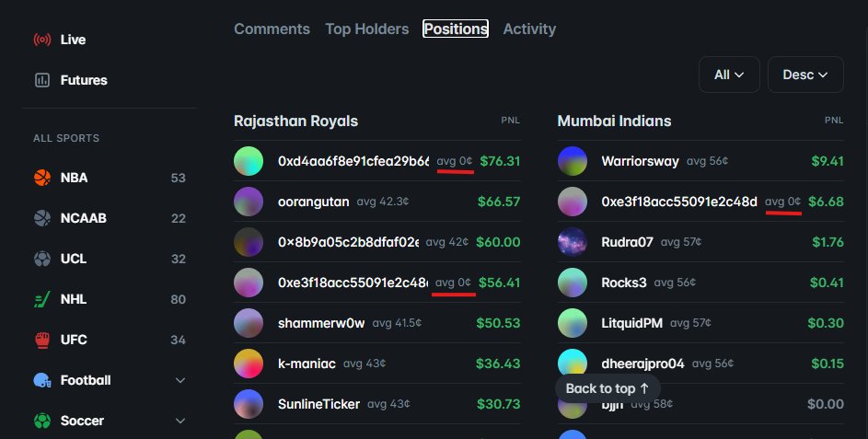Open shammerw0w username link
The image size is (868, 439).
pos(321,323)
